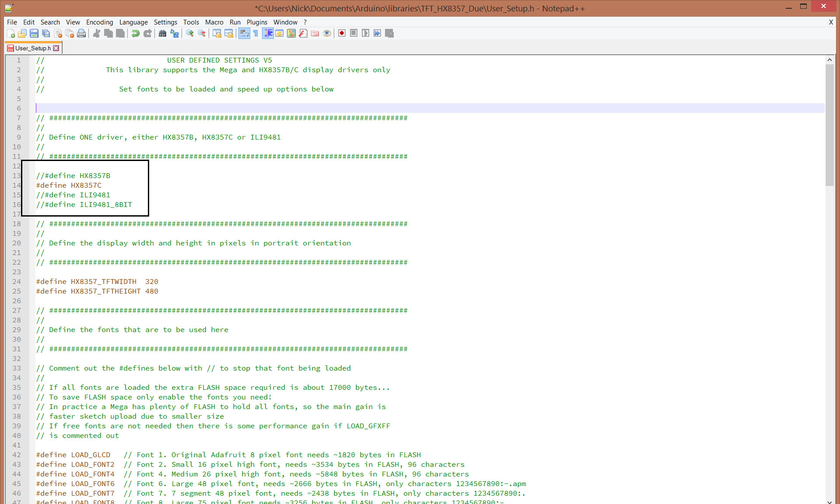This screenshot has height=504, width=840.
Task: Save the current file with Save icon
Action: (34, 34)
